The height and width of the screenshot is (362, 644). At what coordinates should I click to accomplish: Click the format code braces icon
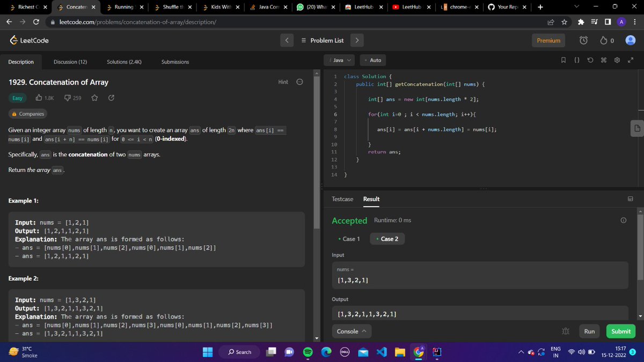point(577,61)
